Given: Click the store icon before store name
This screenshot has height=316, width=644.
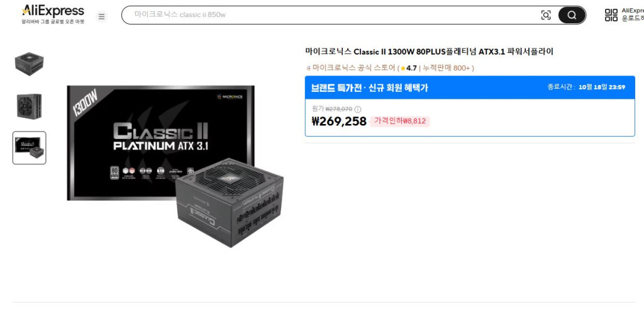Looking at the screenshot, I should [309, 68].
